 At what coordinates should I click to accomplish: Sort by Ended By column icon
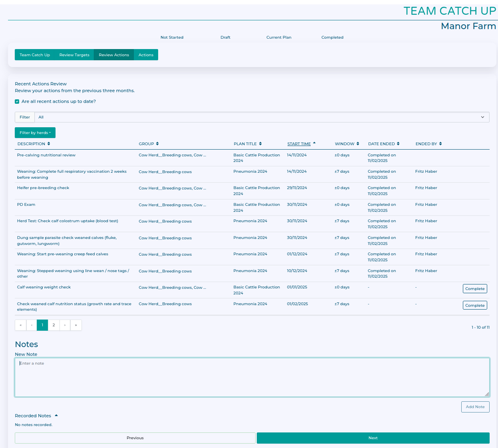[440, 144]
